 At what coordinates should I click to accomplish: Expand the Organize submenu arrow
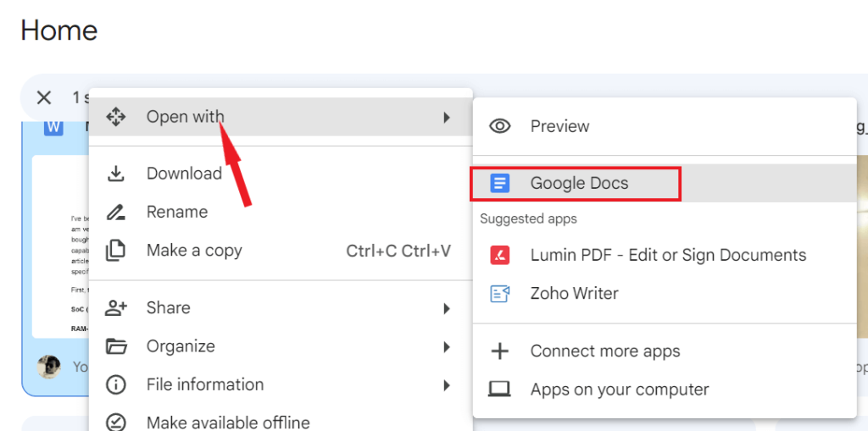[x=447, y=346]
